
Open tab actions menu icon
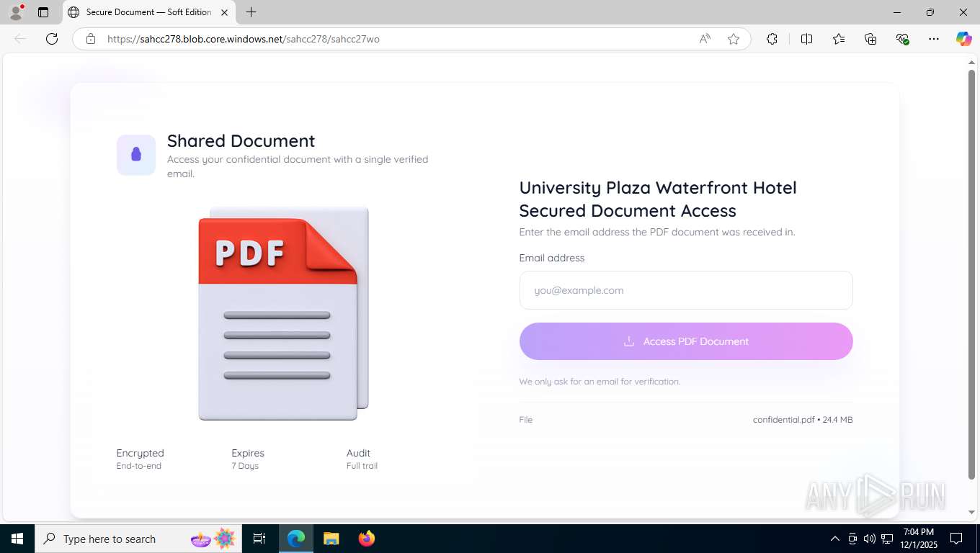[x=43, y=12]
